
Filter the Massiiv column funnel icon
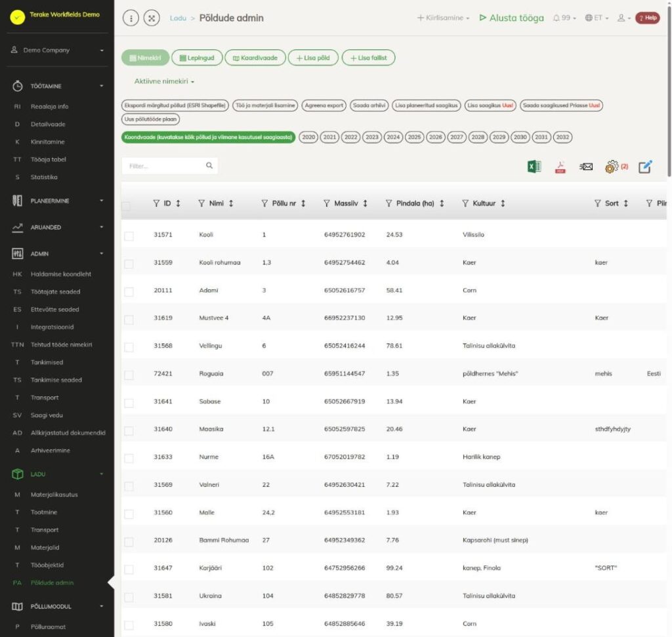coord(327,203)
